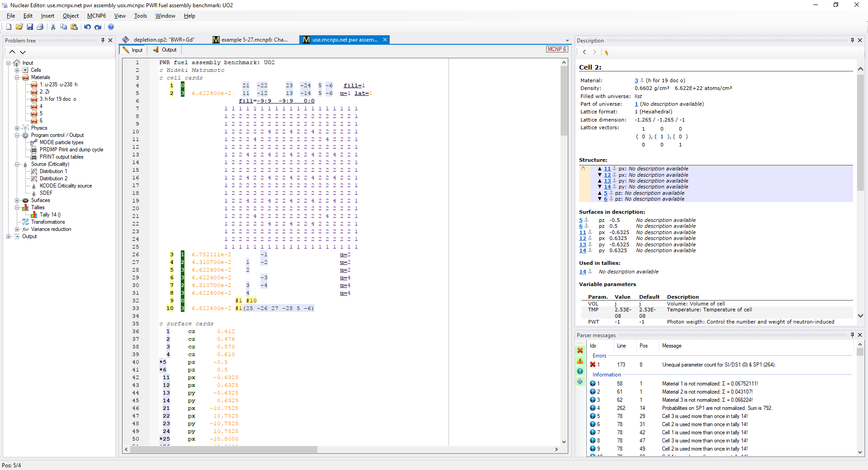This screenshot has width=868, height=470.
Task: Switch to the Output tab
Action: point(165,50)
